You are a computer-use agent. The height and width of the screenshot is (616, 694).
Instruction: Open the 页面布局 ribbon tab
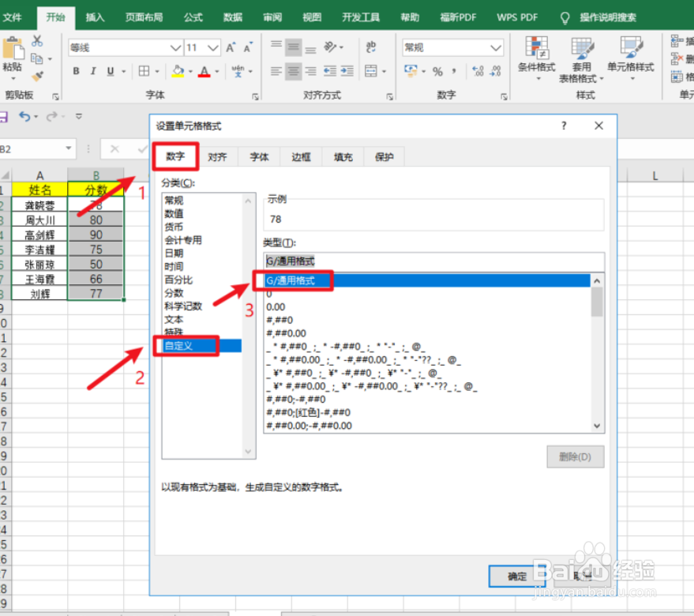tap(142, 17)
